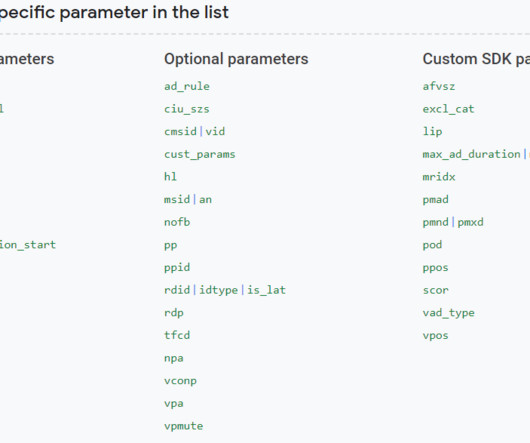Select the vpos parameter link
530x443 pixels.
point(436,336)
